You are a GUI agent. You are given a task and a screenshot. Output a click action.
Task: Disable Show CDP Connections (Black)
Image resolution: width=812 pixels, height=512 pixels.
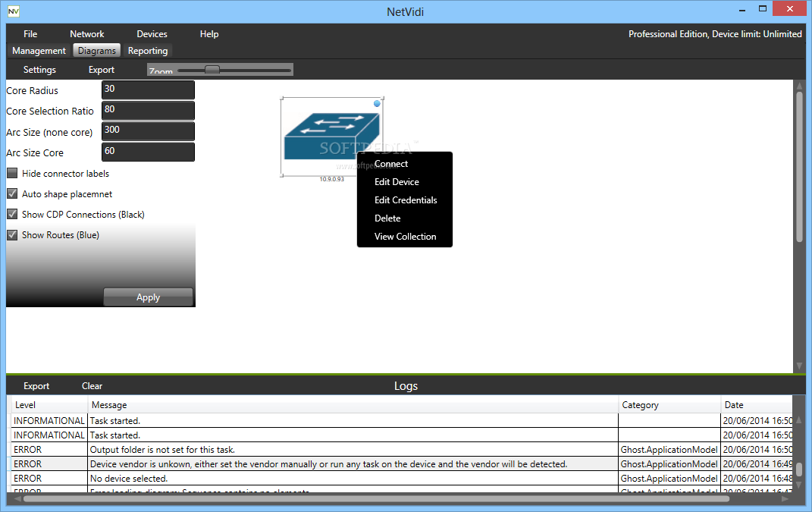tap(12, 214)
